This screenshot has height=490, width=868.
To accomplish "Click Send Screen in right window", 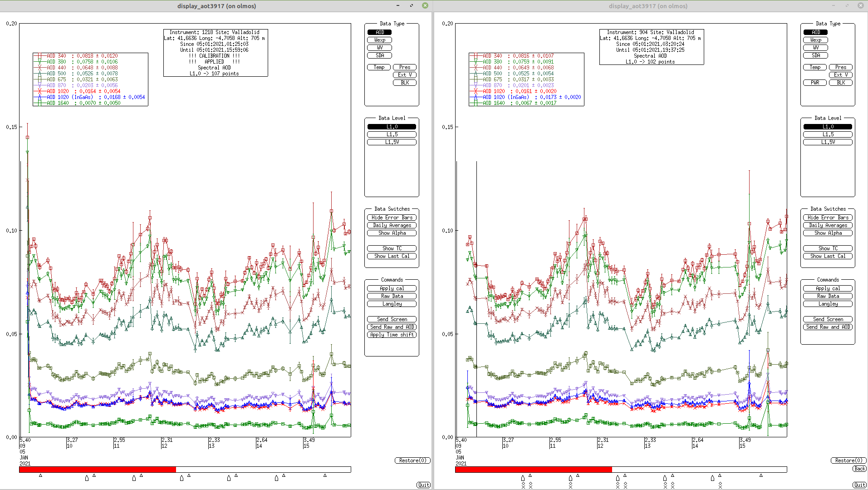I will [828, 319].
